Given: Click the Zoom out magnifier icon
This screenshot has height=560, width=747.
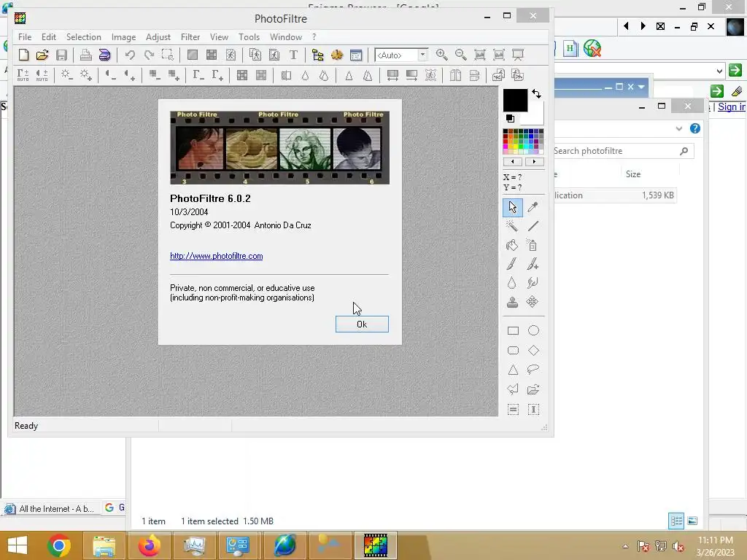Looking at the screenshot, I should tap(461, 55).
